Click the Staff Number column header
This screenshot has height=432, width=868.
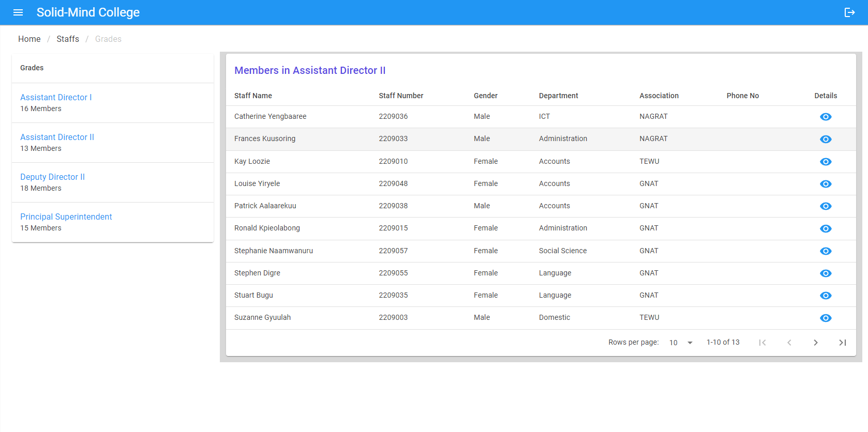401,96
